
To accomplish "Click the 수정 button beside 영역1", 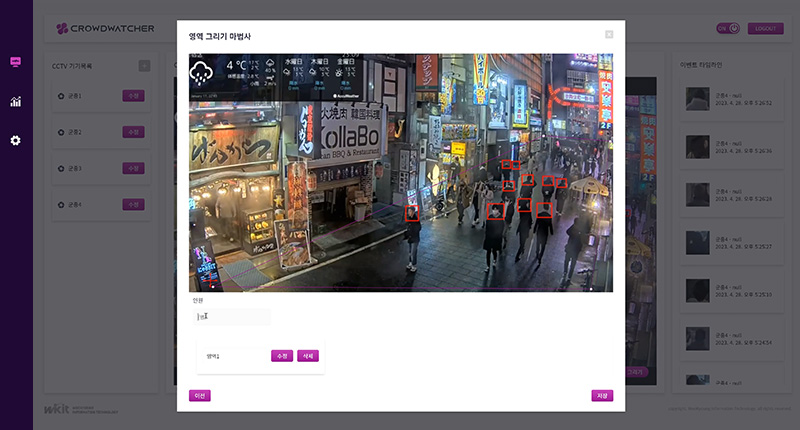I will point(282,356).
